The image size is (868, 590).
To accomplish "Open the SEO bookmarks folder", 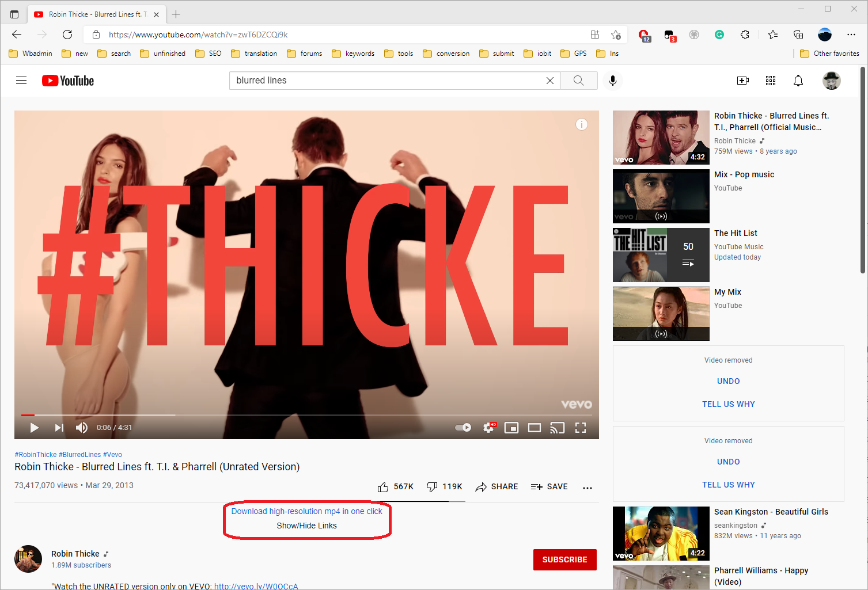I will click(209, 54).
